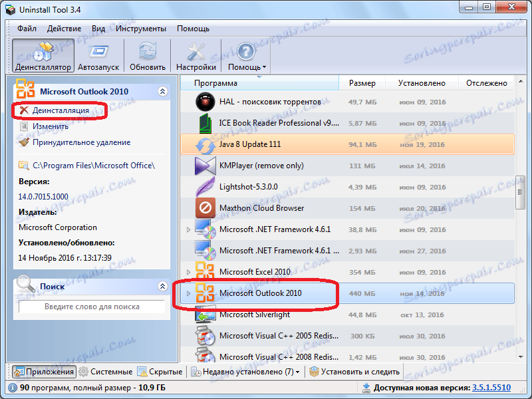Open the C:\Program Files\Microsoft Office\ folder link
Image resolution: width=532 pixels, height=399 pixels.
point(94,166)
